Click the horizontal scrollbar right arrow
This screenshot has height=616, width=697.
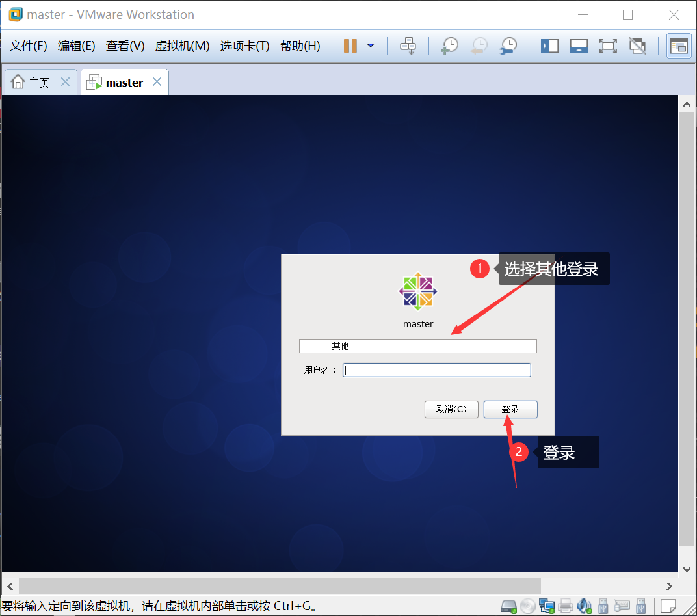[x=669, y=586]
